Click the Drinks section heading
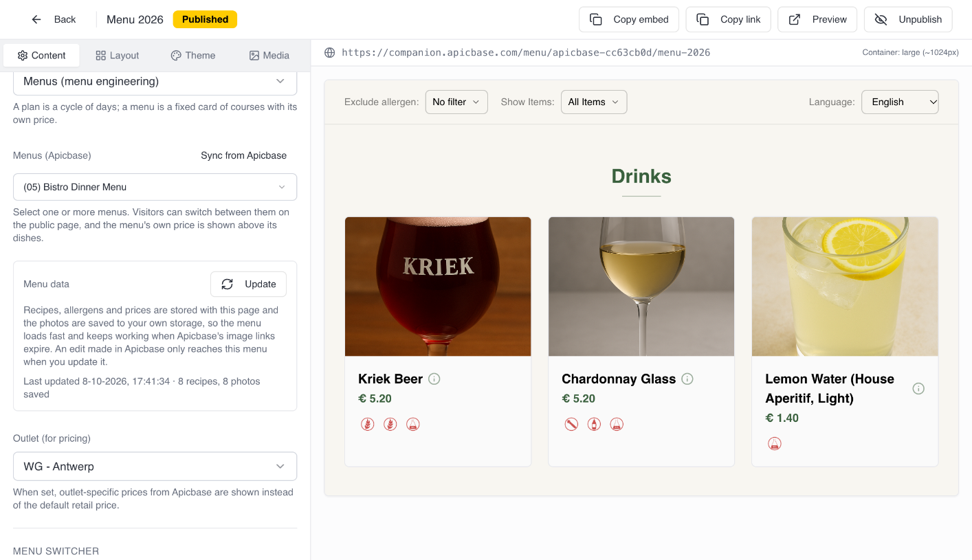This screenshot has height=560, width=972. pos(641,176)
